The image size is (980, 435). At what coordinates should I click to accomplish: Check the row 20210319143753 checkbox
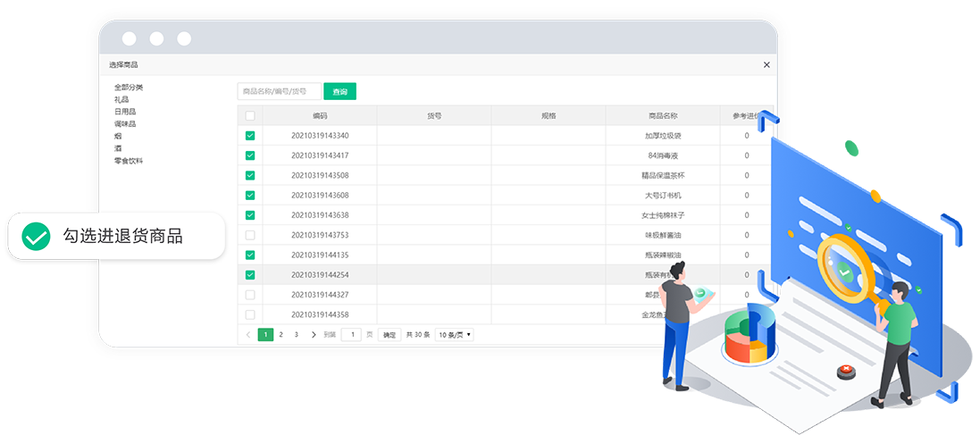coord(250,235)
